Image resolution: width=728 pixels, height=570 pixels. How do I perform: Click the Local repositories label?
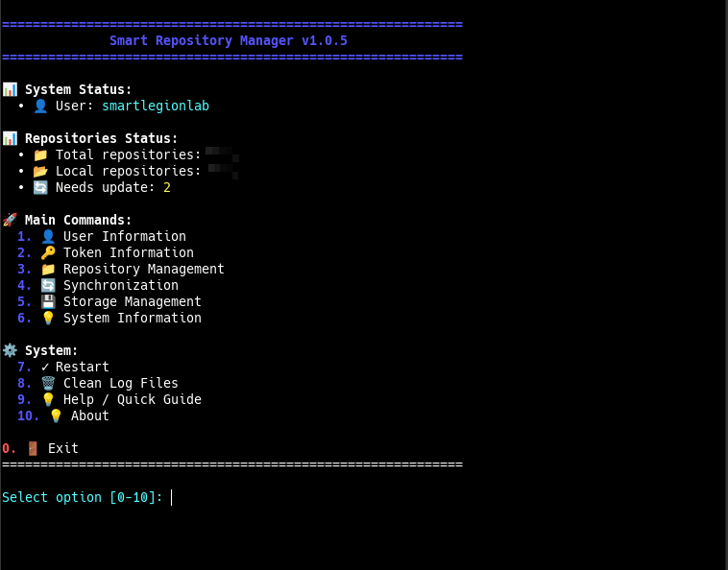[128, 171]
